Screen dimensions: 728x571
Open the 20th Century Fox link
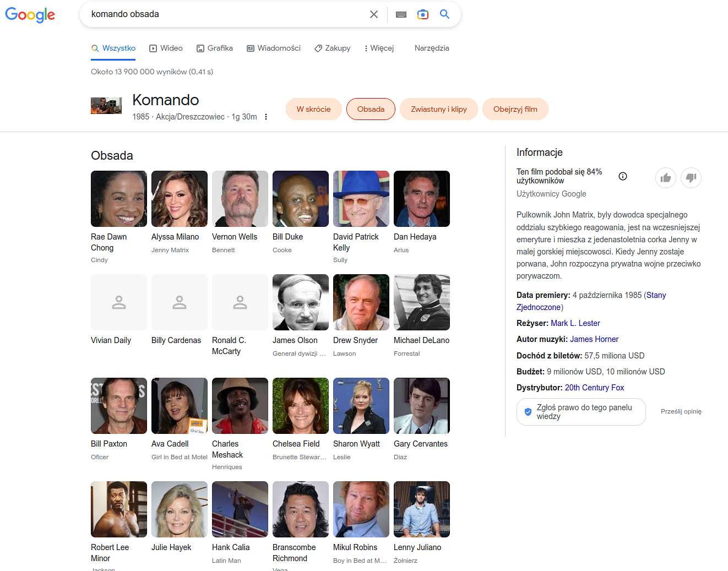[594, 388]
